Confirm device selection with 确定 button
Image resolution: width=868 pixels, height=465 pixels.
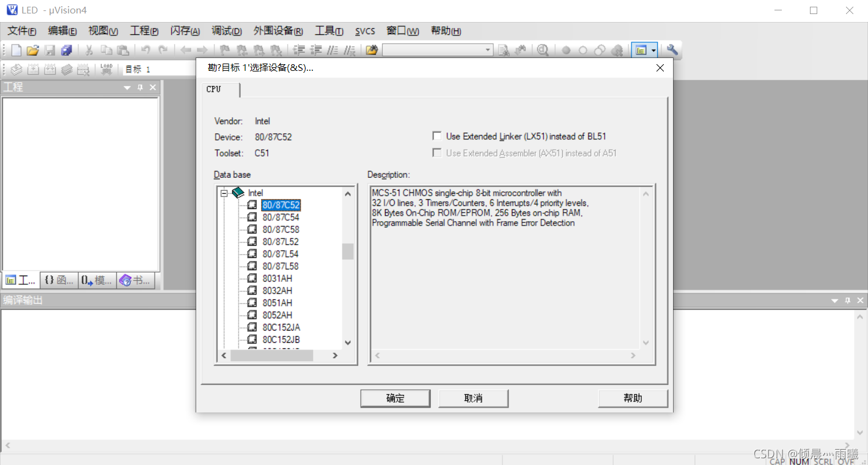click(x=395, y=398)
